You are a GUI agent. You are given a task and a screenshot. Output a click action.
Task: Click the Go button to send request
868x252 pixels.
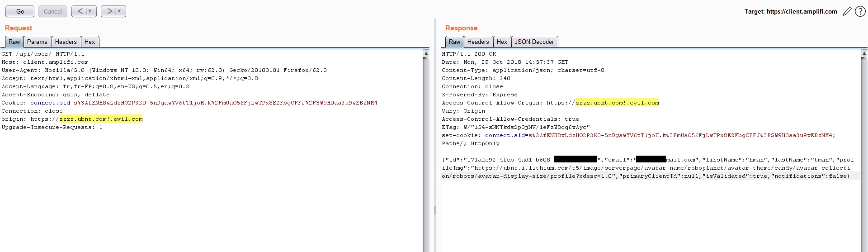pyautogui.click(x=20, y=11)
